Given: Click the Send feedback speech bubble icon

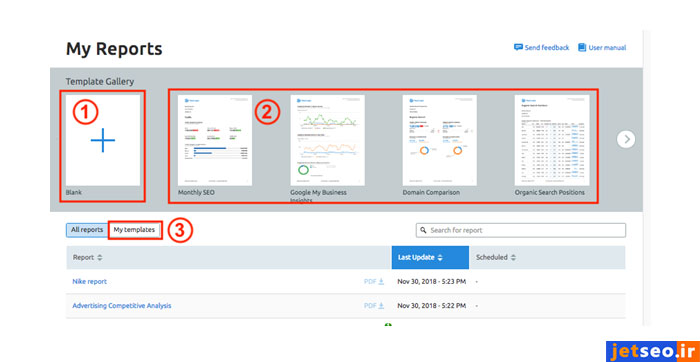Looking at the screenshot, I should pos(518,47).
